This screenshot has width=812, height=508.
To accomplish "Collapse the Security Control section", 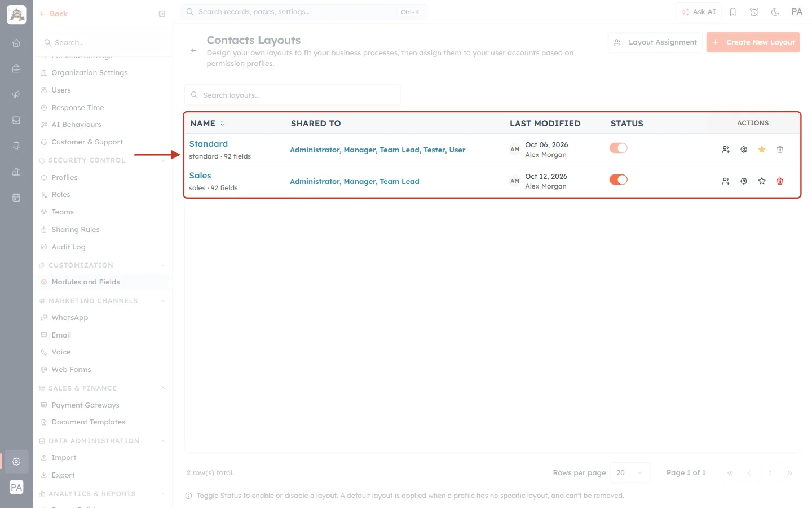I will (x=163, y=160).
